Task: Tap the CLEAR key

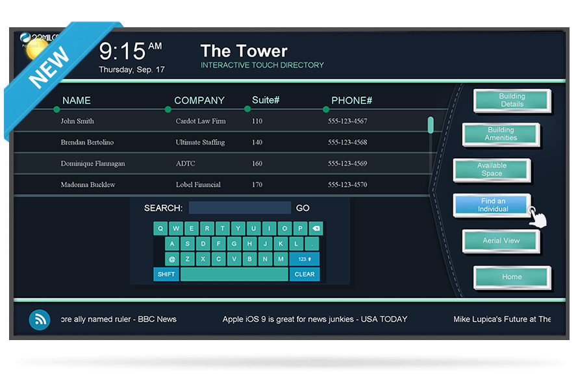Action: [x=305, y=275]
